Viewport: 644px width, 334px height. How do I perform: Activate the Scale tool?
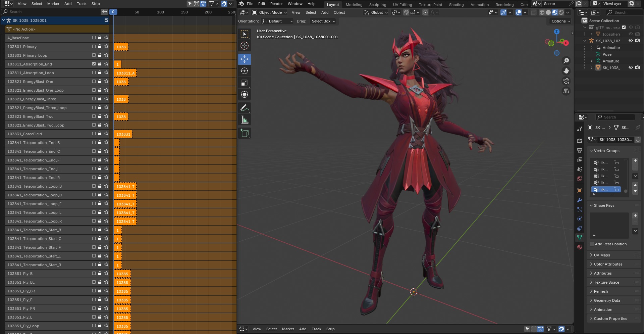point(245,83)
